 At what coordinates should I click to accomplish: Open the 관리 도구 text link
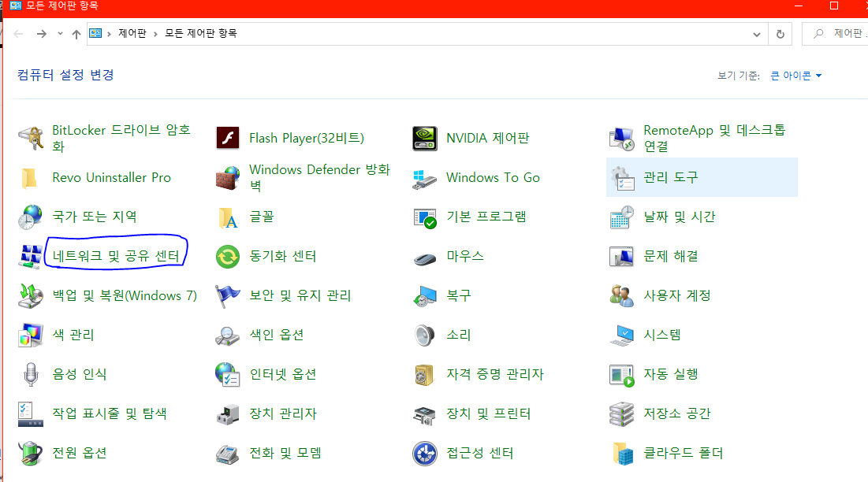click(670, 177)
